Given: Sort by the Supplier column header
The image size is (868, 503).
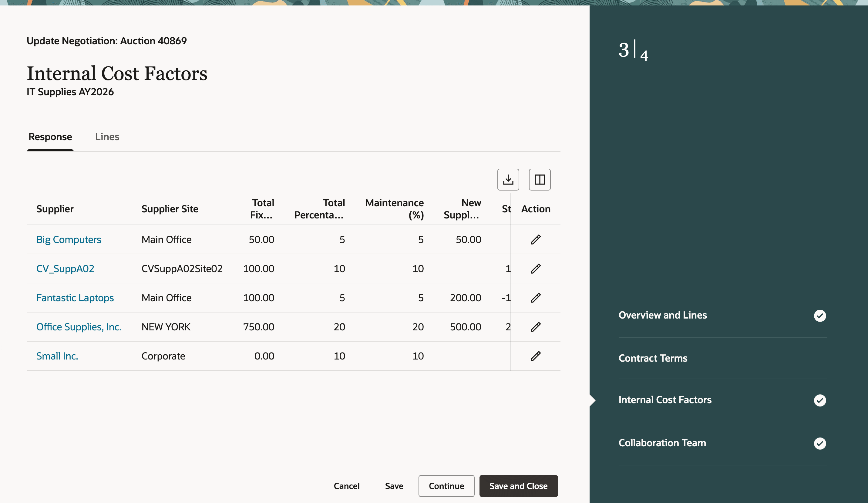Looking at the screenshot, I should 55,208.
